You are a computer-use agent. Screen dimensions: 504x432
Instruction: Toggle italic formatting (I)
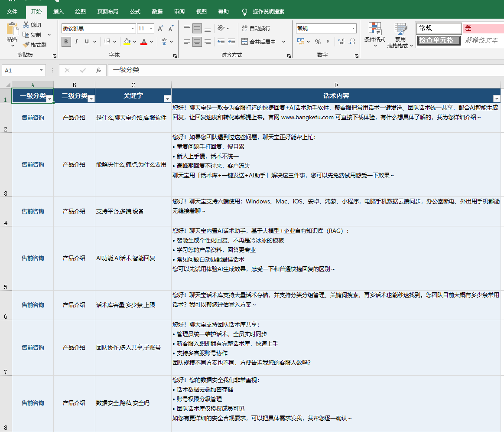click(77, 42)
